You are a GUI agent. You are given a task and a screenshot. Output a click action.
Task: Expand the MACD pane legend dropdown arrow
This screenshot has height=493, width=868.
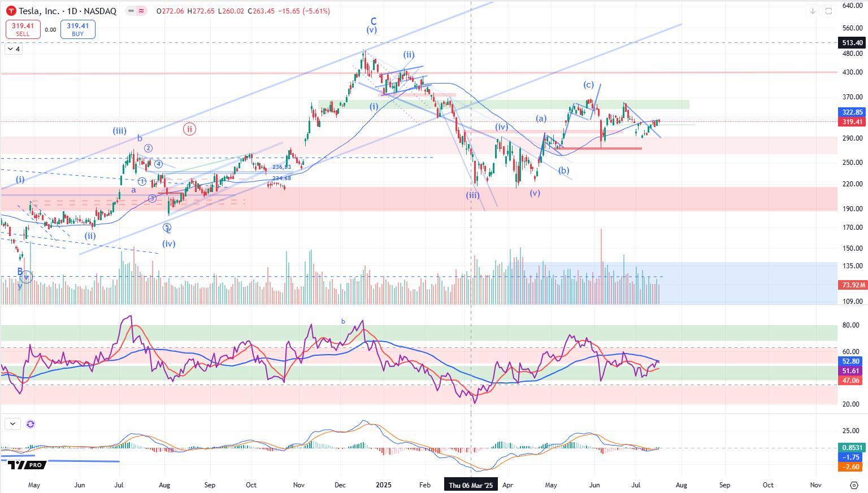pyautogui.click(x=13, y=424)
